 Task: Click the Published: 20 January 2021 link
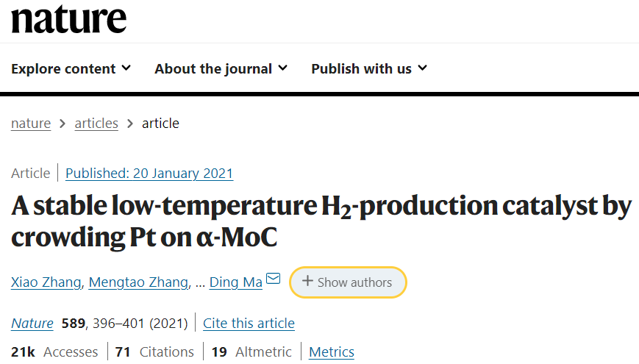pyautogui.click(x=149, y=174)
